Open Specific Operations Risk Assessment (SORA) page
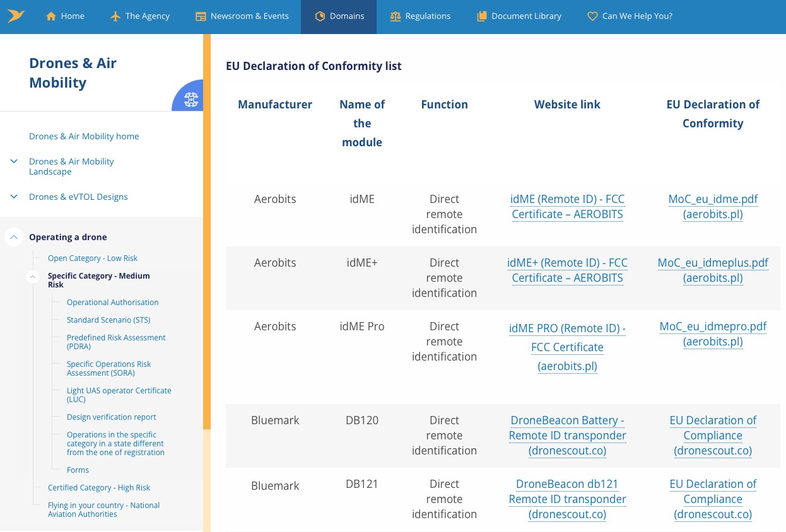This screenshot has height=532, width=786. (109, 369)
